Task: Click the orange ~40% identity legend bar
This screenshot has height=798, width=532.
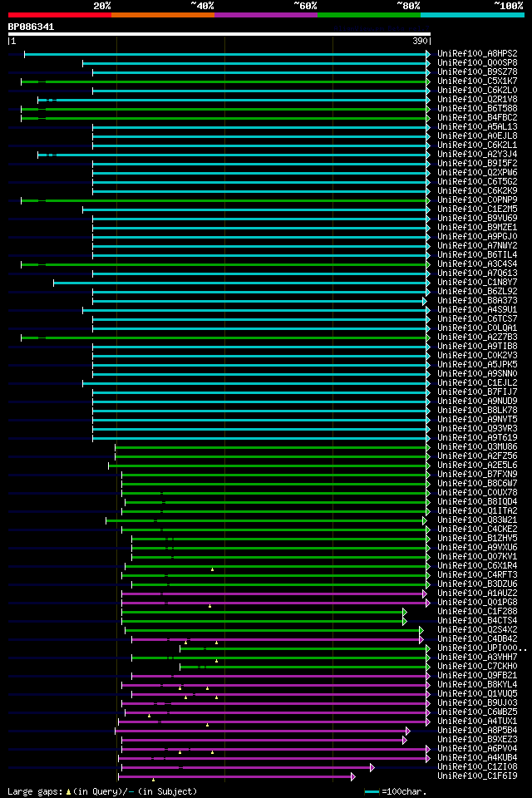Action: [163, 15]
